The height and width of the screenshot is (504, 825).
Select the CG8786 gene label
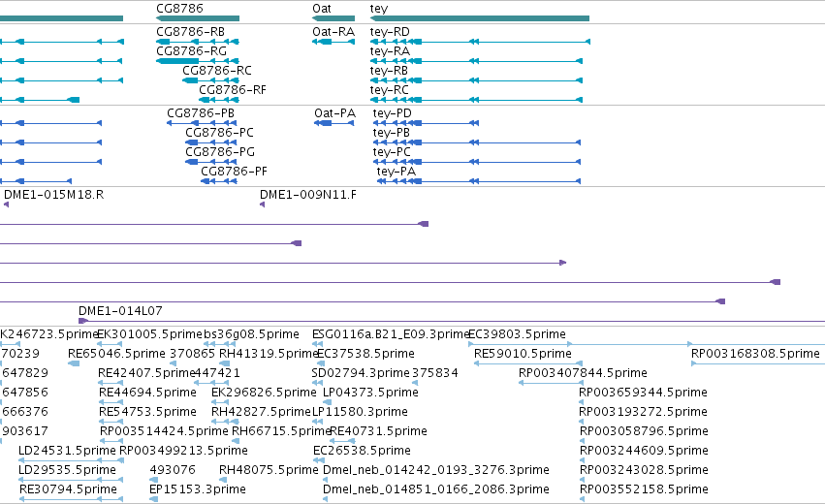coord(179,9)
